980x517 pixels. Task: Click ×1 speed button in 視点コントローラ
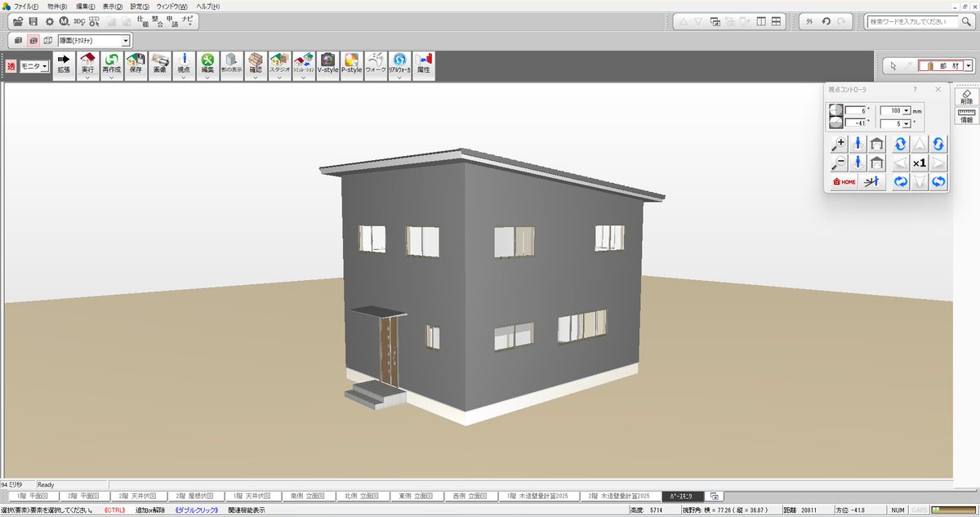tap(920, 163)
